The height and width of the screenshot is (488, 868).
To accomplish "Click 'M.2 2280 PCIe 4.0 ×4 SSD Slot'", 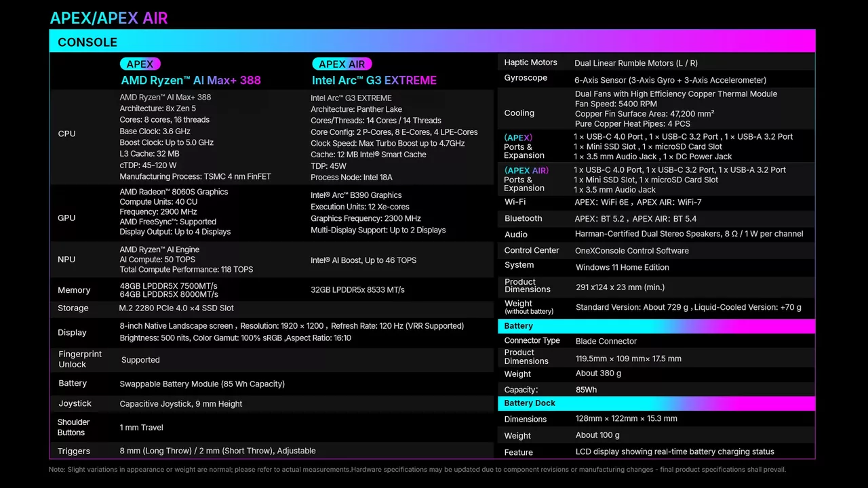I will (x=176, y=308).
